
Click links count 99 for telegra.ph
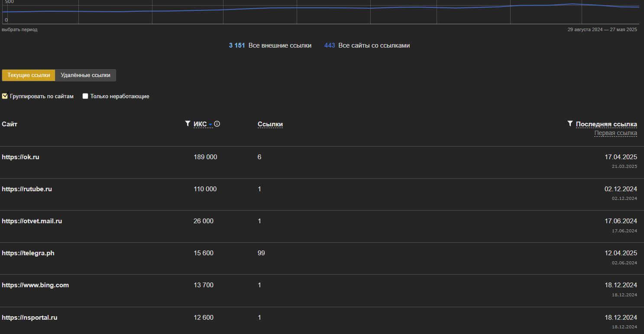pos(261,253)
